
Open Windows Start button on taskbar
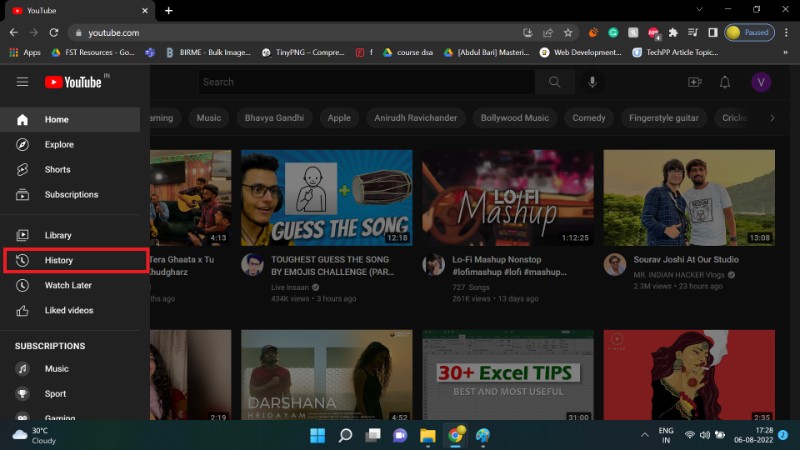pyautogui.click(x=317, y=435)
